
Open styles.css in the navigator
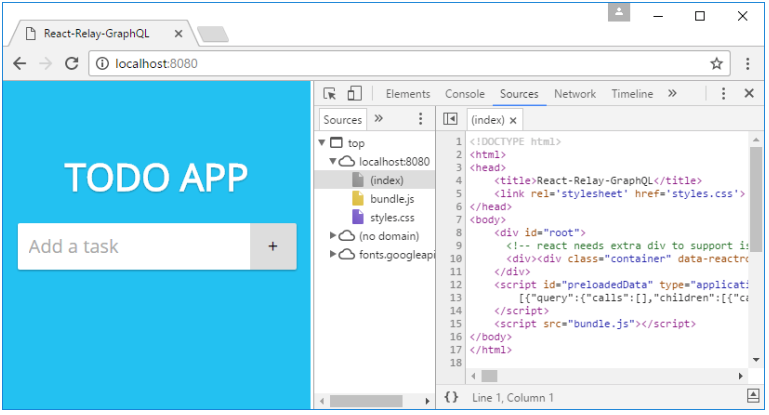[392, 217]
